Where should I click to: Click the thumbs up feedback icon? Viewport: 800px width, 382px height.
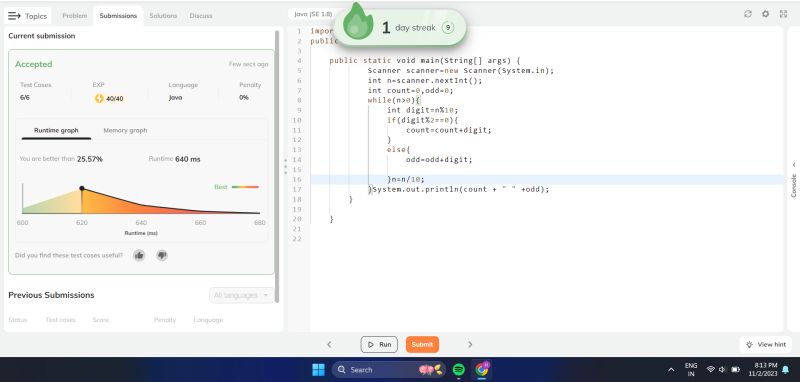click(x=139, y=255)
